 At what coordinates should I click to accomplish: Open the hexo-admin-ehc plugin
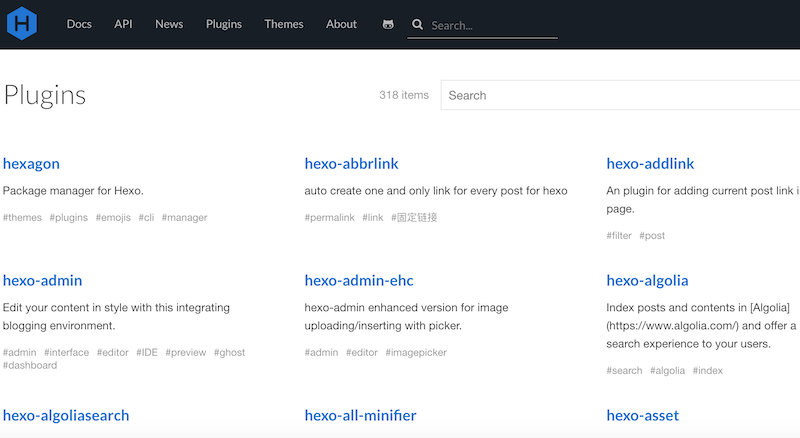359,280
